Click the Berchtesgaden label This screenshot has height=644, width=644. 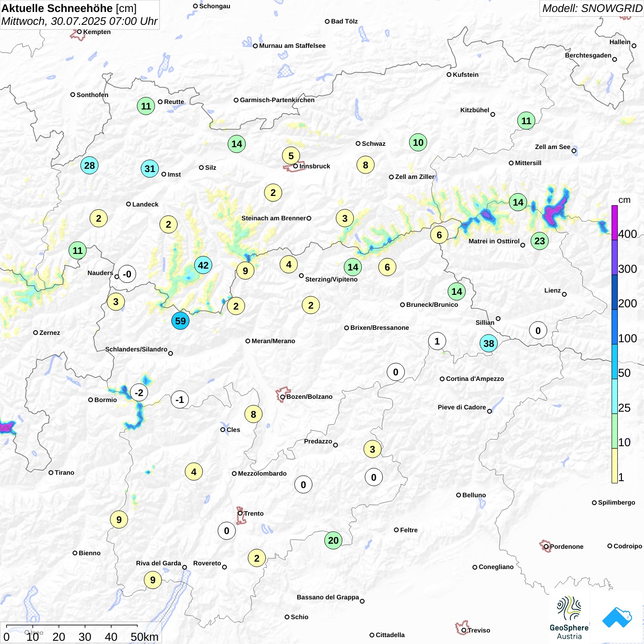click(588, 55)
